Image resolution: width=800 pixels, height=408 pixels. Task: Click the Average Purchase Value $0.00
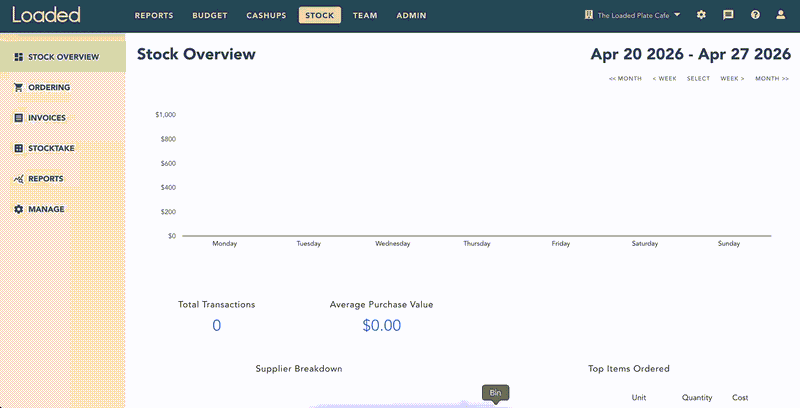point(382,325)
